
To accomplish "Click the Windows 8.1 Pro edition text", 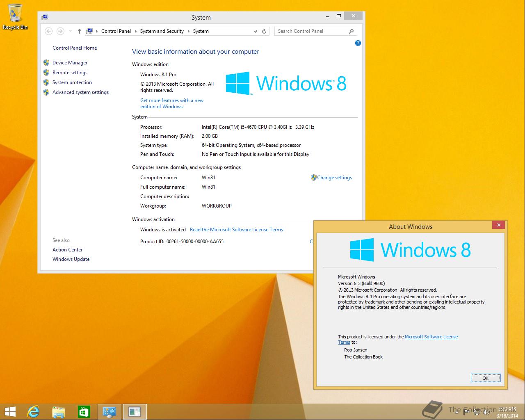I will tap(158, 75).
